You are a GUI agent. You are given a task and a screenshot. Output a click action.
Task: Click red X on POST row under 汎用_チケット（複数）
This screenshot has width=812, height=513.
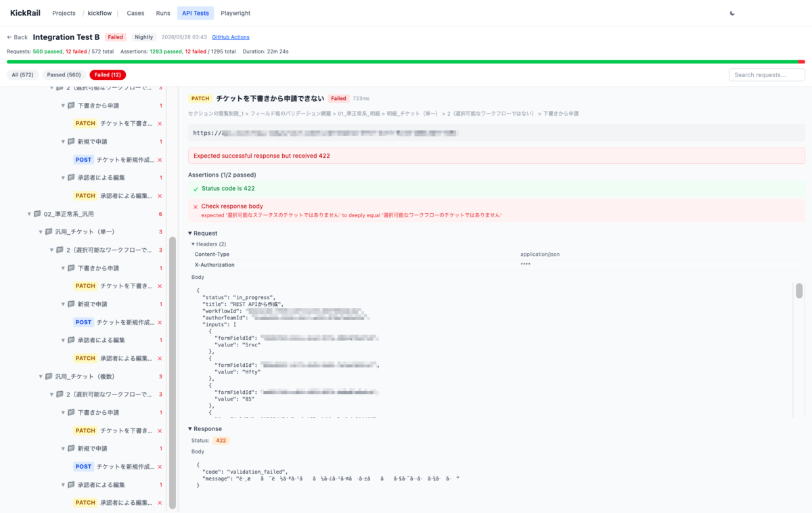click(160, 467)
